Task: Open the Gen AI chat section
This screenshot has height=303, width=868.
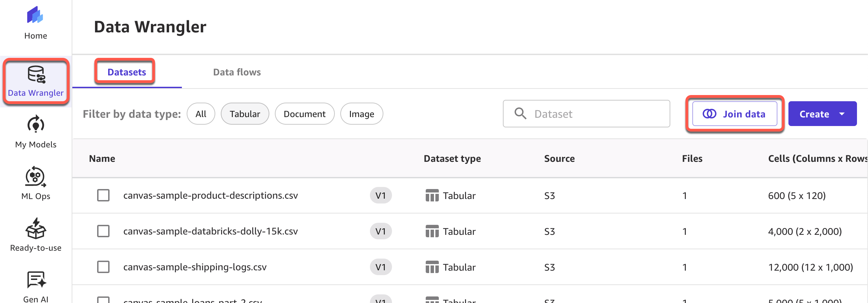Action: (35, 286)
